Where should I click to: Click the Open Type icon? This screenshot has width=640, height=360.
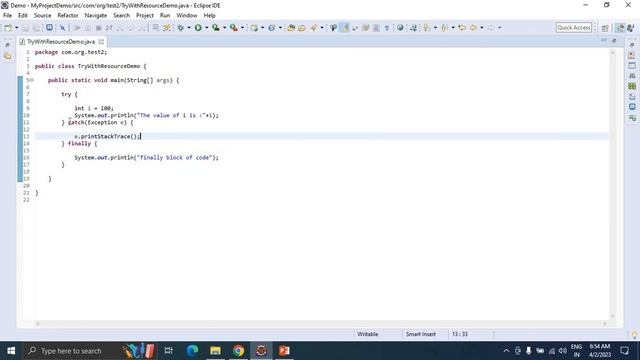tap(291, 28)
